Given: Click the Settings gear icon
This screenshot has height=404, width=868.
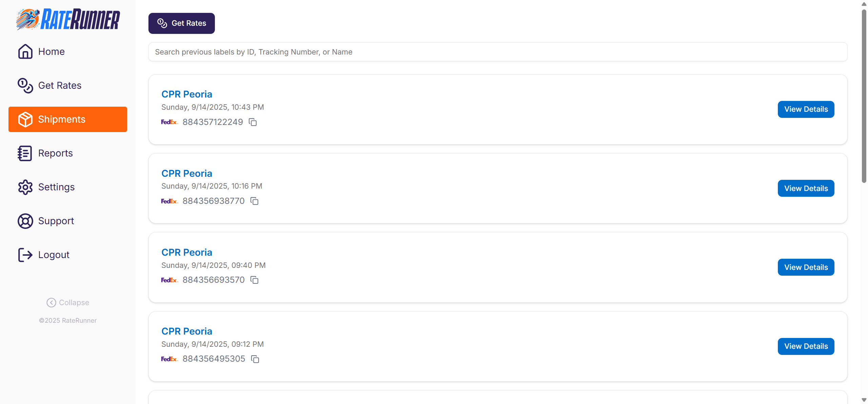Looking at the screenshot, I should (25, 187).
